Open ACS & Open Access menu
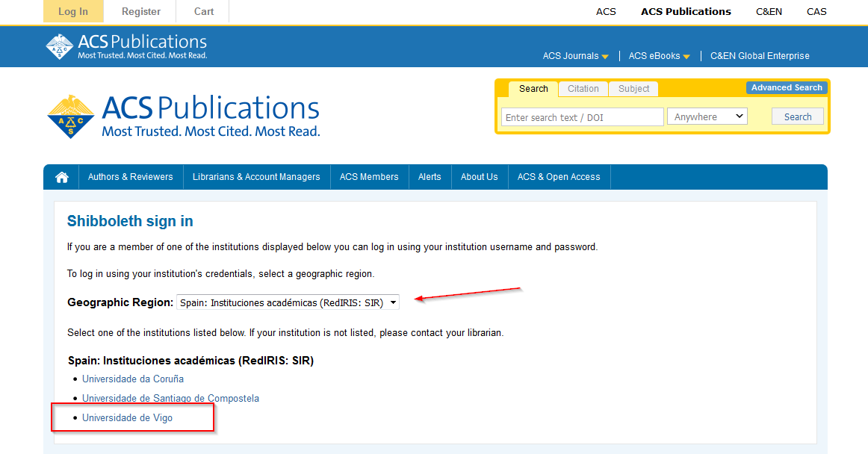Image resolution: width=868 pixels, height=454 pixels. point(559,177)
